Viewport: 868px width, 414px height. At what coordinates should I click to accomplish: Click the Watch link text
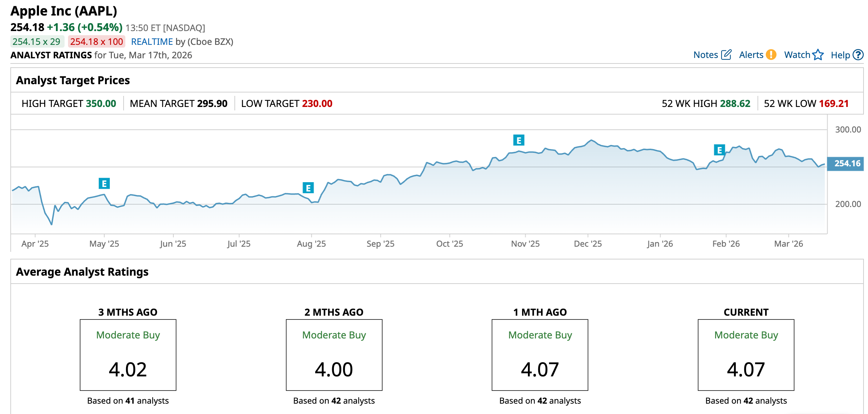coord(797,55)
